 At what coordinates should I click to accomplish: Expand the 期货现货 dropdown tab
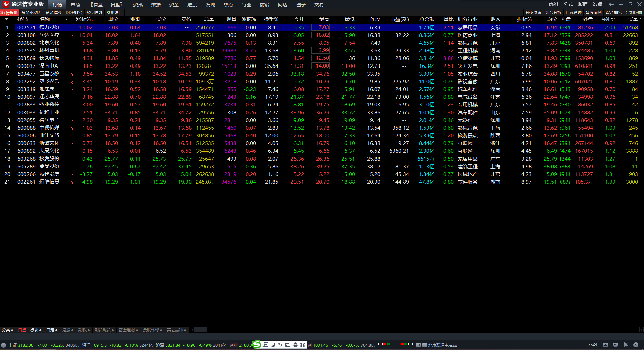coord(104,330)
